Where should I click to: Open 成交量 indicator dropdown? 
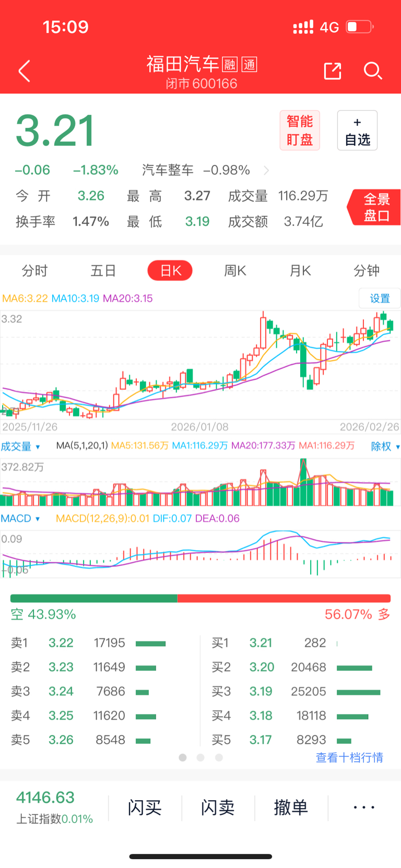pos(20,446)
